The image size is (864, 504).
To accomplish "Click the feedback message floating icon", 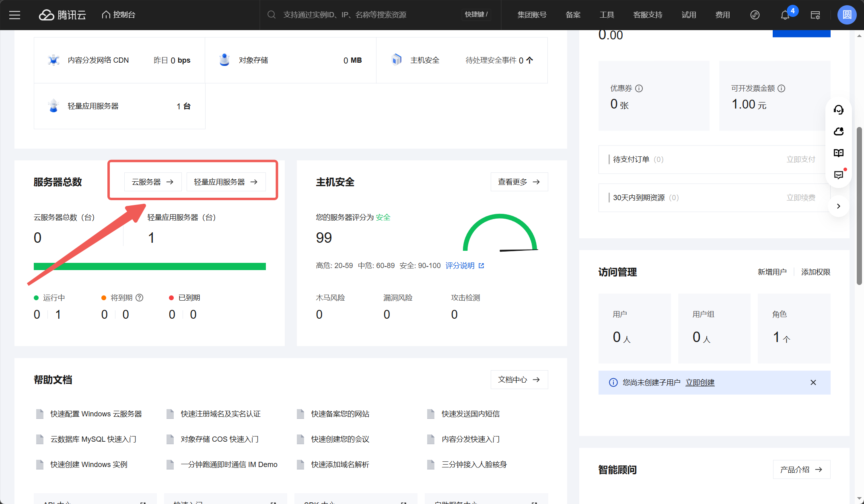I will [x=839, y=175].
